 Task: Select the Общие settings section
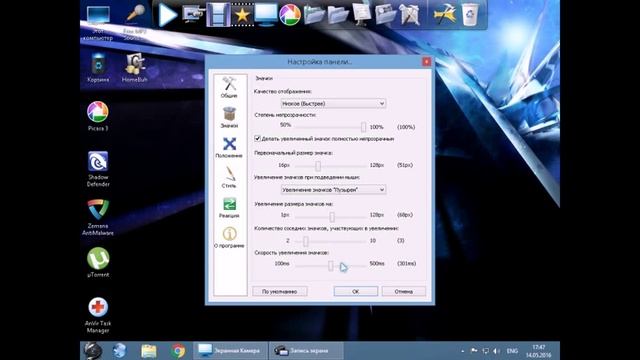click(229, 87)
